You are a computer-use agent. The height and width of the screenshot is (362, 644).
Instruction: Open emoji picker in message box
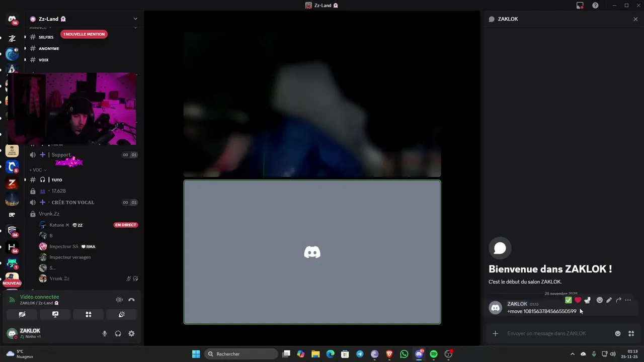point(618,333)
